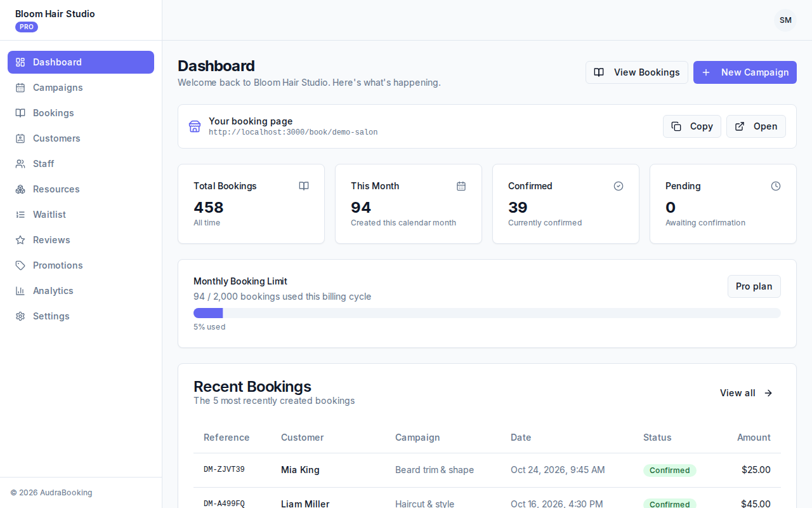
Task: Click the monthly booking limit progress bar
Action: (x=487, y=313)
